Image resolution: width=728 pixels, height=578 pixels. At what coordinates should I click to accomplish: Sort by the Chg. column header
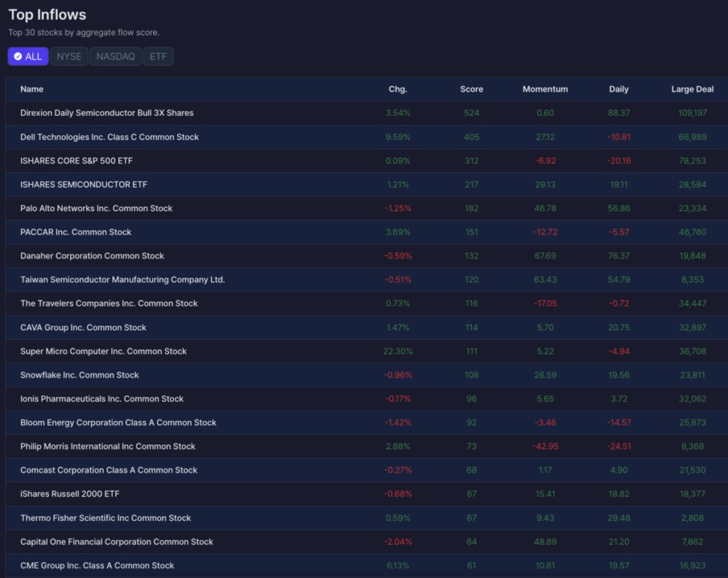coord(398,89)
